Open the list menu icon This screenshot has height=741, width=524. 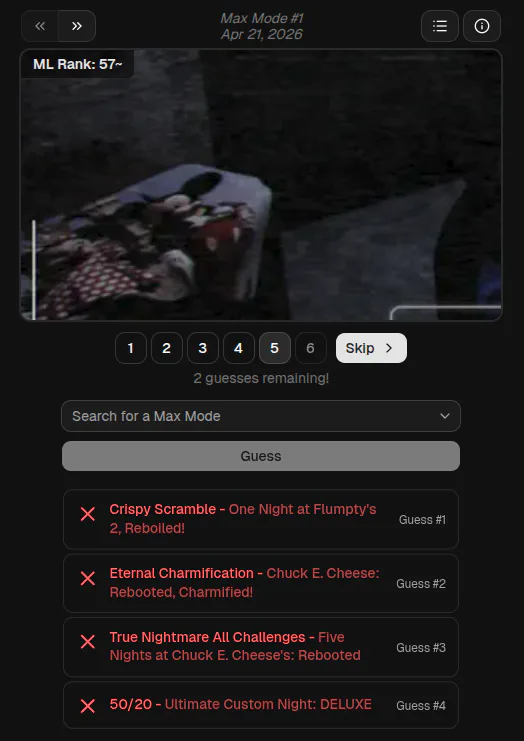point(440,26)
